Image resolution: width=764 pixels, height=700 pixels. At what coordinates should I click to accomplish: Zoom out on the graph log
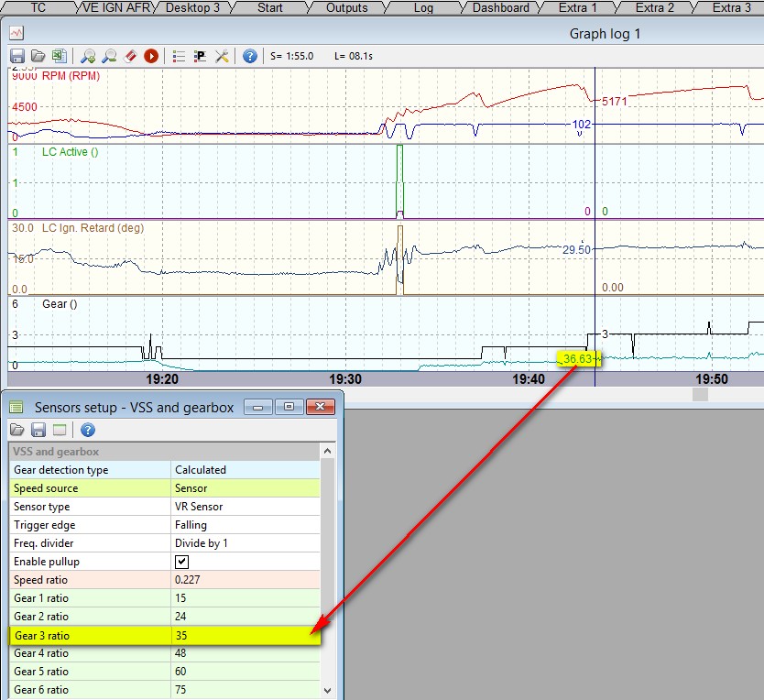(x=109, y=56)
